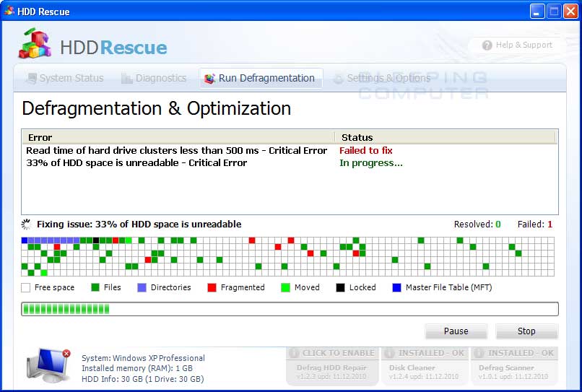Select the Run Defragmentation tab
The image size is (582, 392).
coord(260,78)
